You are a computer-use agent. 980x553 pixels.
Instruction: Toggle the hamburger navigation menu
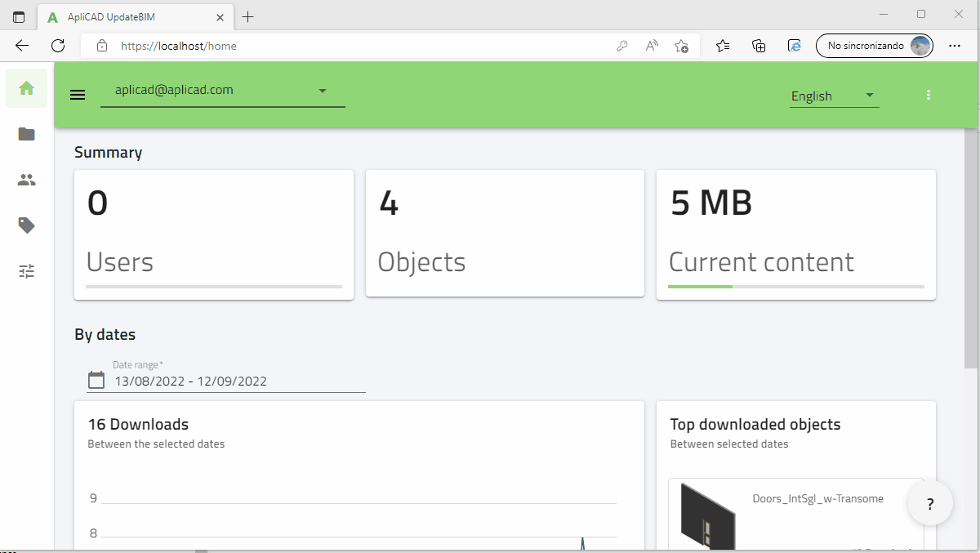click(78, 95)
